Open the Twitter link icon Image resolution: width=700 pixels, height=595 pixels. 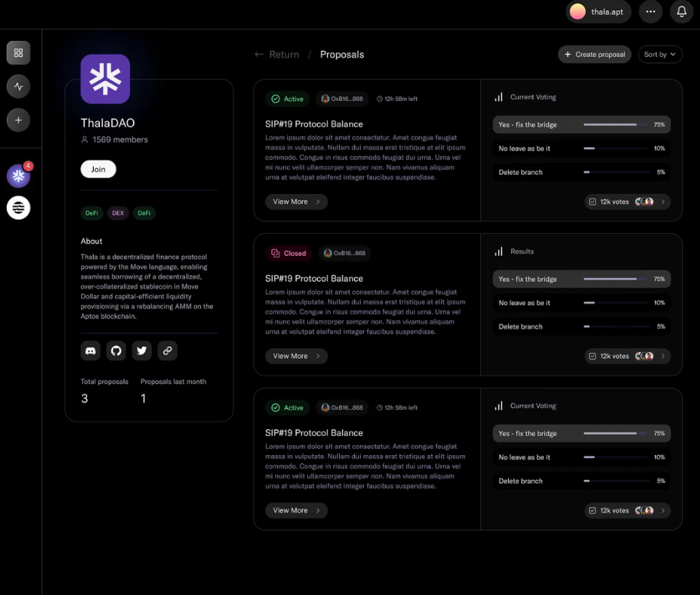[142, 351]
